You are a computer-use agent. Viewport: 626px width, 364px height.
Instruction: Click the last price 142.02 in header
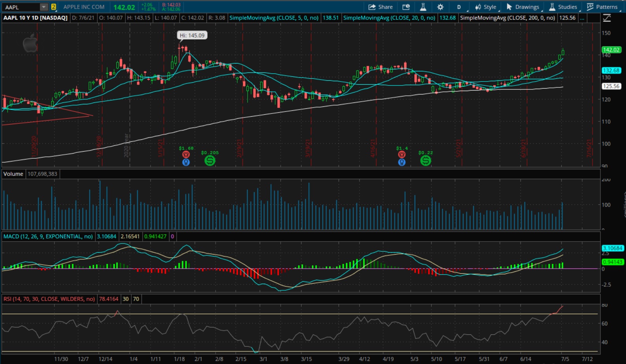click(124, 7)
